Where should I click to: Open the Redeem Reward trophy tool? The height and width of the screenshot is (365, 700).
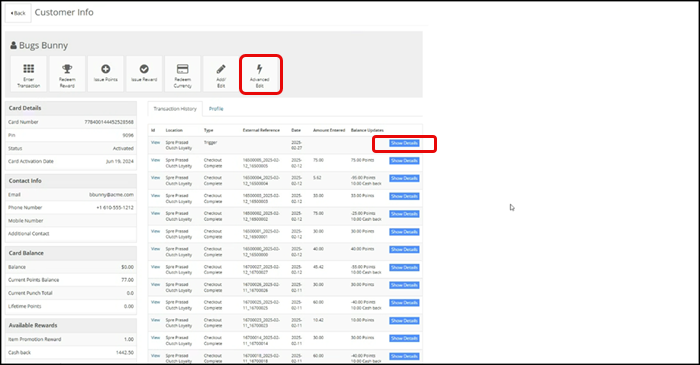coord(67,74)
